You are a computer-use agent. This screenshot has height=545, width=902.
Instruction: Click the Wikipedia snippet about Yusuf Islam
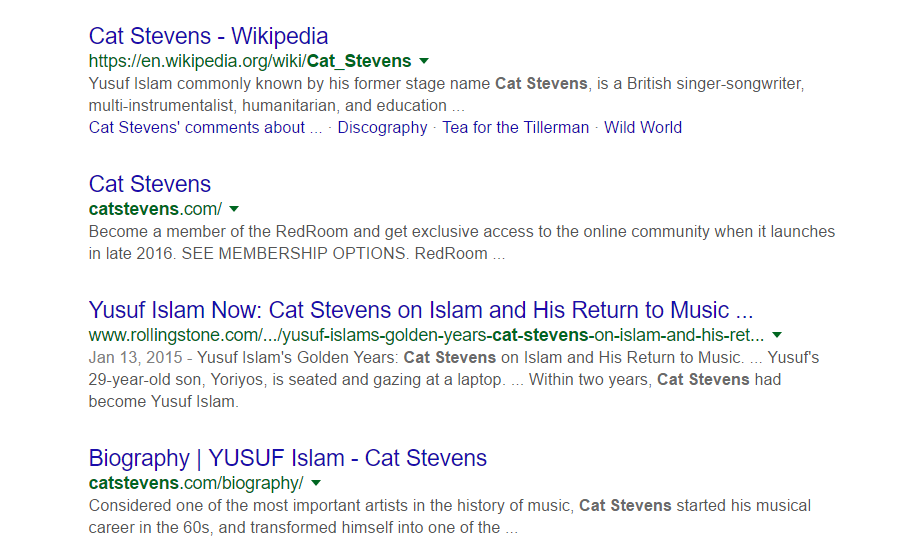click(x=446, y=94)
